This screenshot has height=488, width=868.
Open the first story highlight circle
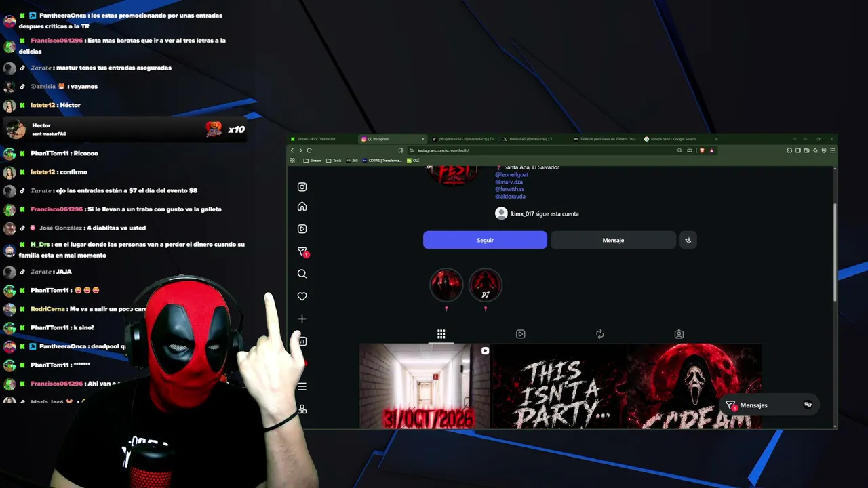click(446, 285)
